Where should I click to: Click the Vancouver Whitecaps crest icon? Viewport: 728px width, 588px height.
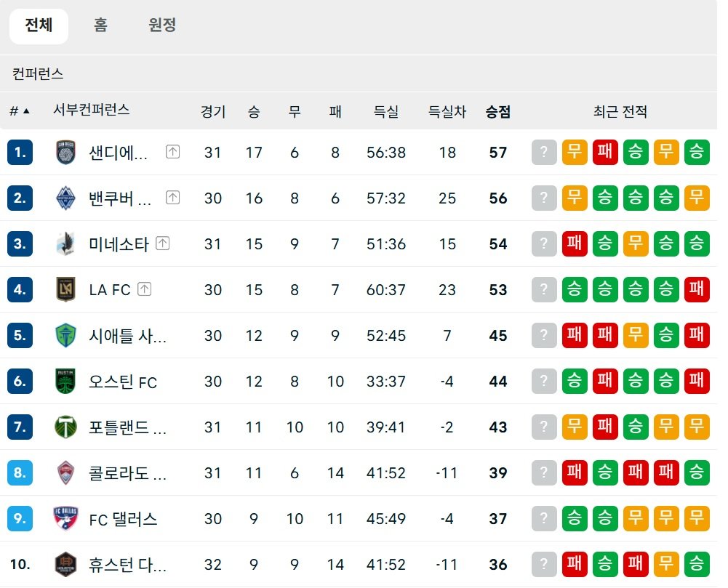click(65, 198)
